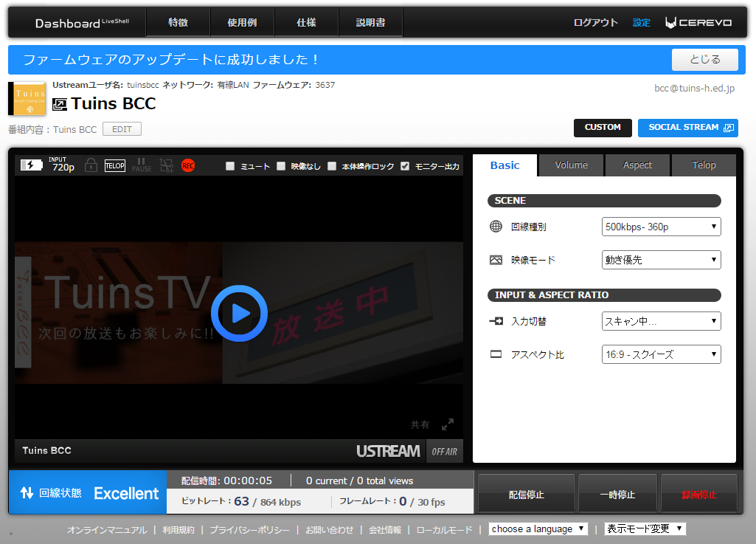The image size is (756, 544).
Task: Click the OFF AIR status control
Action: point(444,451)
